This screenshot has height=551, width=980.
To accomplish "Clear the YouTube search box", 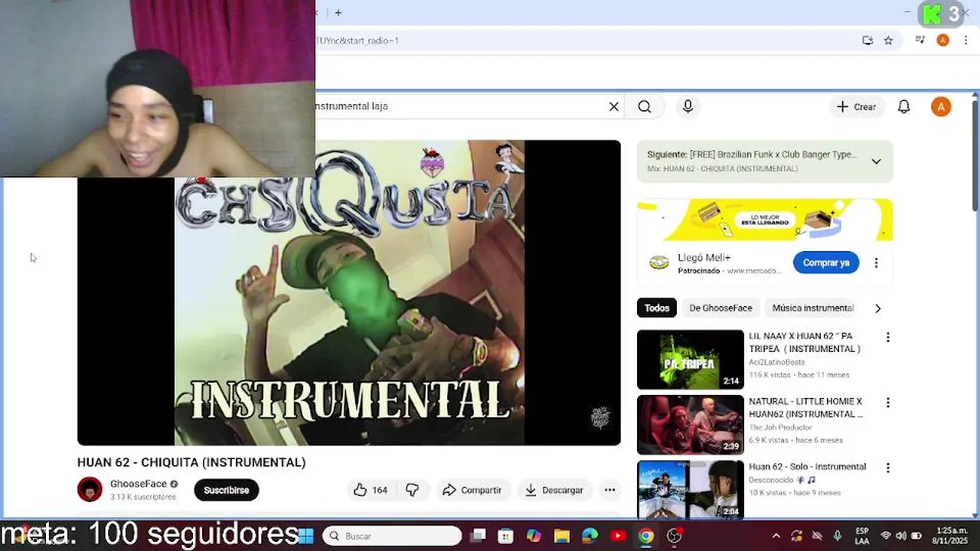I will pos(613,106).
